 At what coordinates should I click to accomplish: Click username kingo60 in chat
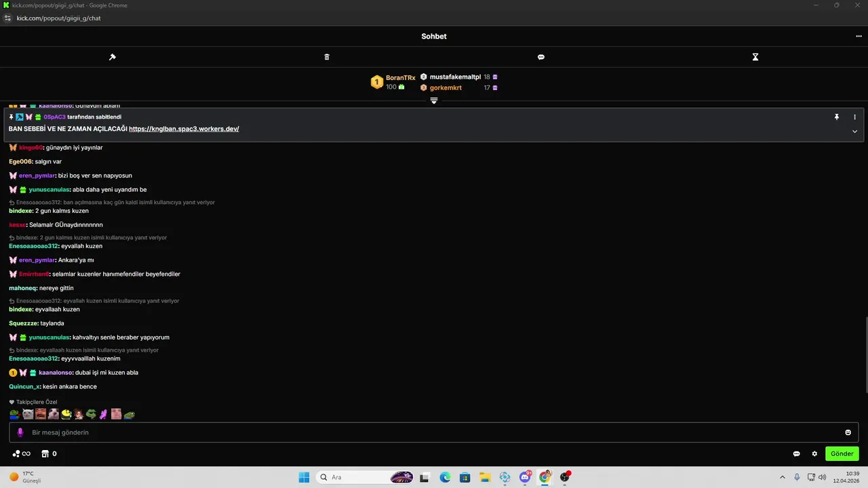click(x=31, y=148)
